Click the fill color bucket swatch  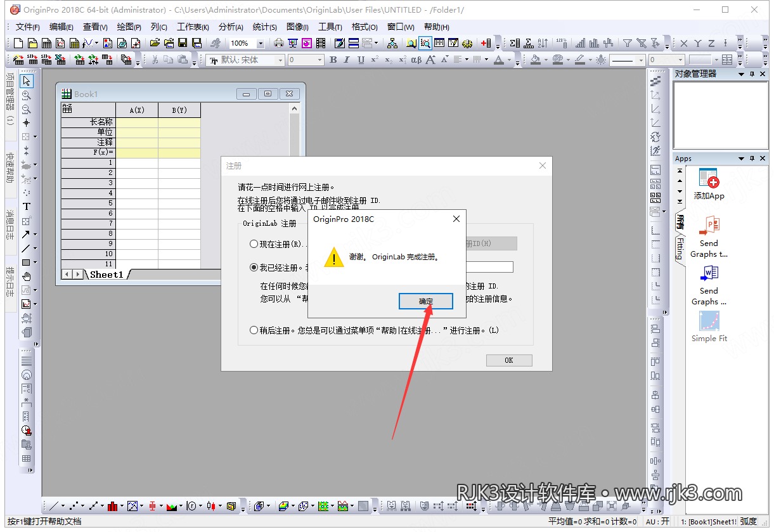[x=536, y=60]
